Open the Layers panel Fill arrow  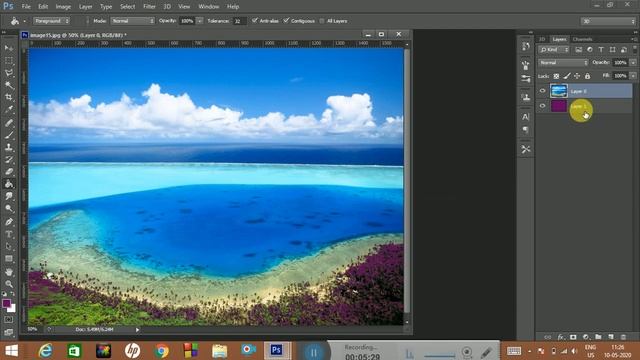pyautogui.click(x=633, y=76)
